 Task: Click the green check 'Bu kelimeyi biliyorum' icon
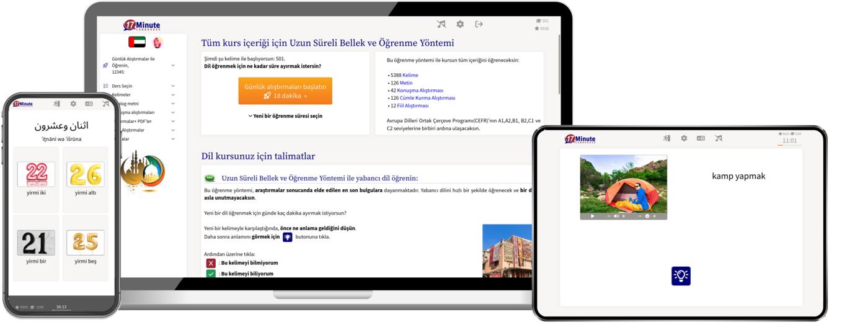211,274
